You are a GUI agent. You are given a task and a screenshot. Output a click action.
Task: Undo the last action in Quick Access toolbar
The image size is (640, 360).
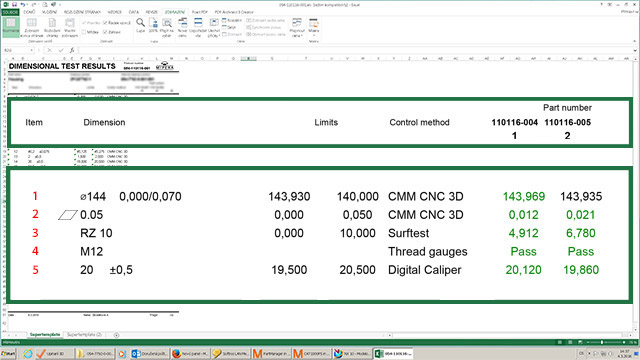23,4
